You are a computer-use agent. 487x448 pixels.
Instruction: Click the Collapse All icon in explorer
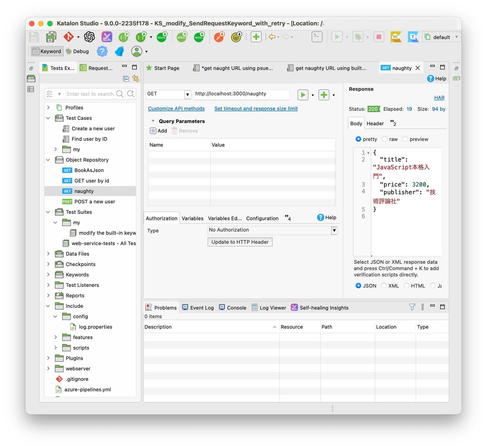(126, 79)
